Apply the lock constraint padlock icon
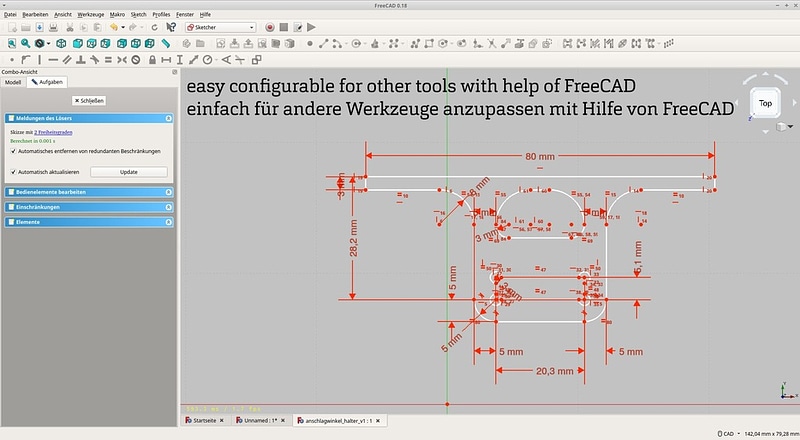The height and width of the screenshot is (440, 800). click(x=152, y=60)
